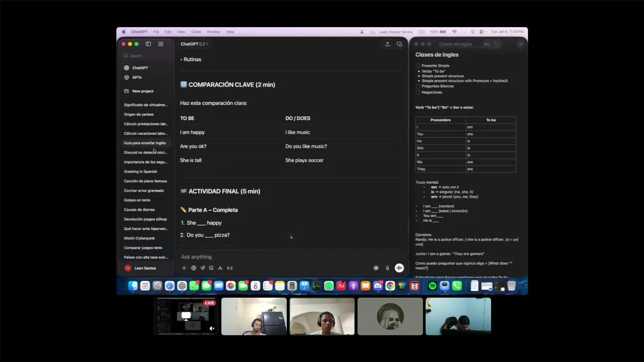Image resolution: width=644 pixels, height=362 pixels.
Task: Click the checklist button in Notes toolbar
Action: (497, 44)
